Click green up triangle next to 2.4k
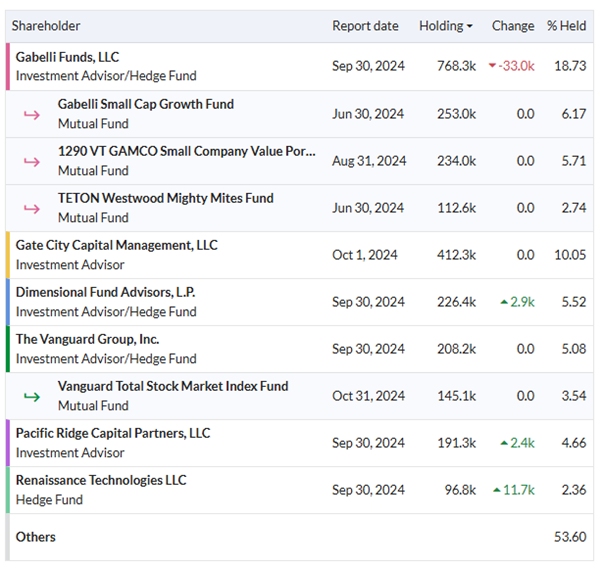 (x=504, y=443)
